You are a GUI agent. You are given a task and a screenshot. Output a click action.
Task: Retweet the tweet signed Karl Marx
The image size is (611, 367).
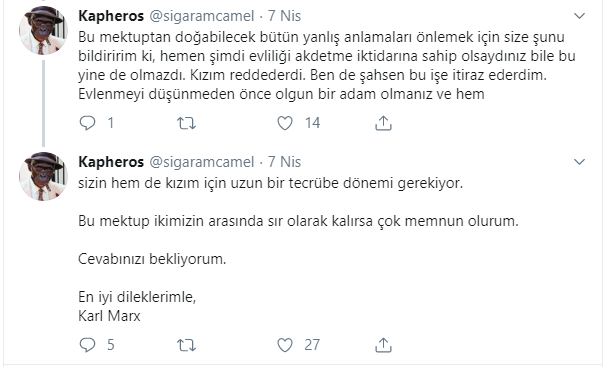tap(186, 345)
